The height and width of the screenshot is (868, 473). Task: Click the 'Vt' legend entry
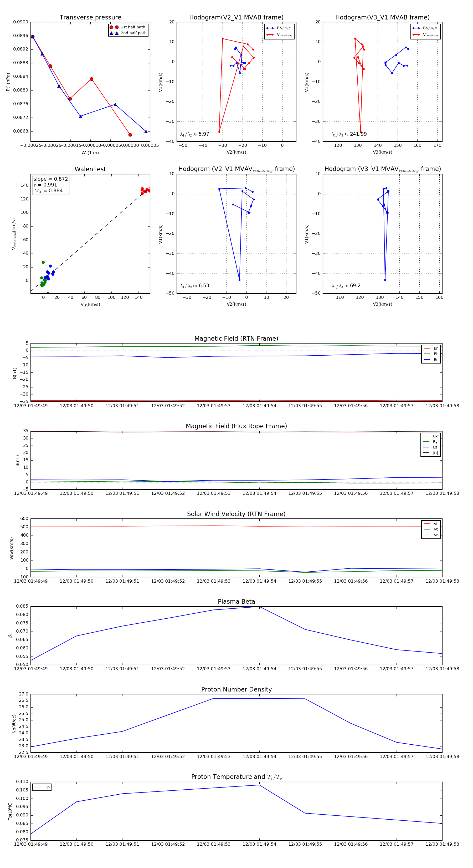431,529
